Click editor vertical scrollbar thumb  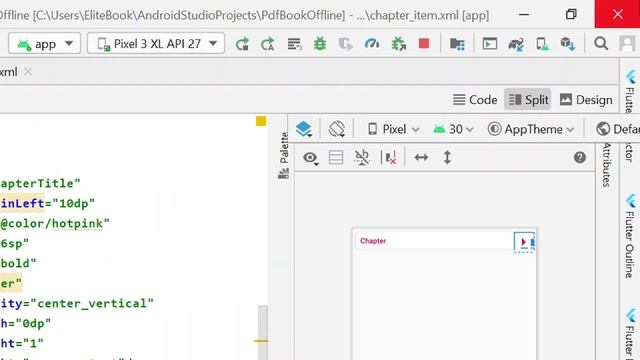pos(263,333)
